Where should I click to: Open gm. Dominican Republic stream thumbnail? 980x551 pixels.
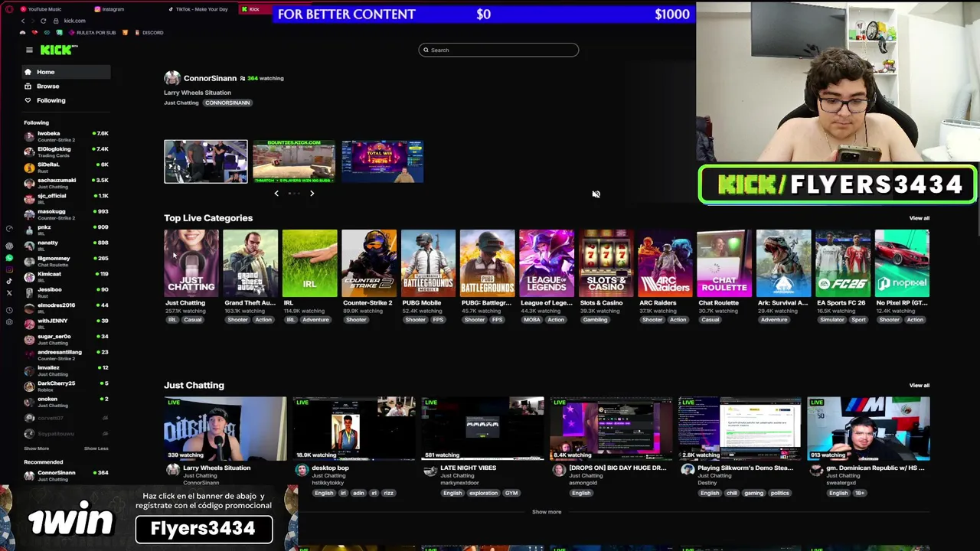(868, 429)
